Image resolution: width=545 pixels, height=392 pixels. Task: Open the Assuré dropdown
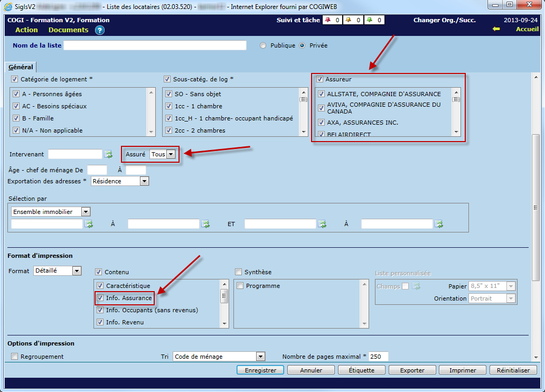coord(171,154)
